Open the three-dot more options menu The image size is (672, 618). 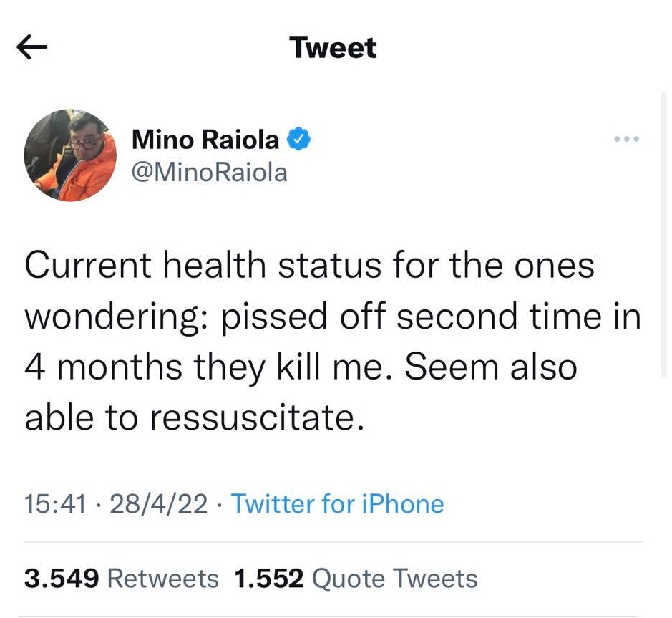click(x=627, y=138)
